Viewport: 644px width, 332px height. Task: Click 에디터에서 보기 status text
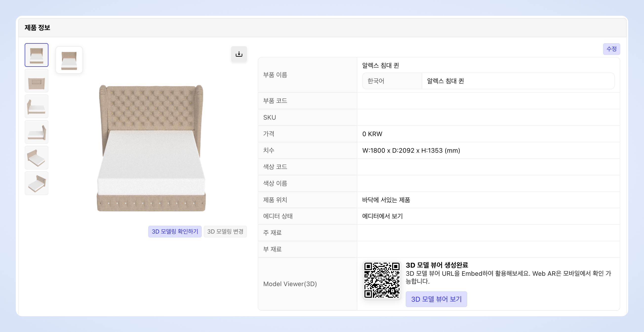point(382,216)
